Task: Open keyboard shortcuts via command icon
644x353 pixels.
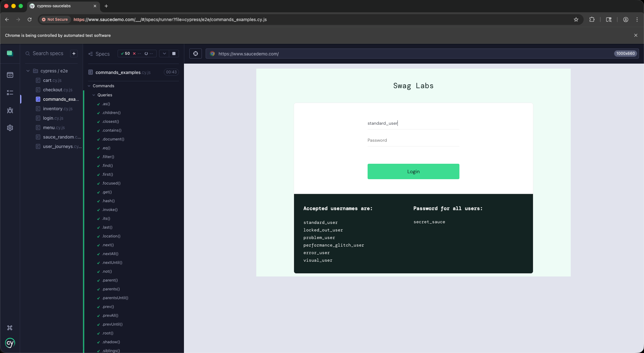Action: click(x=10, y=328)
